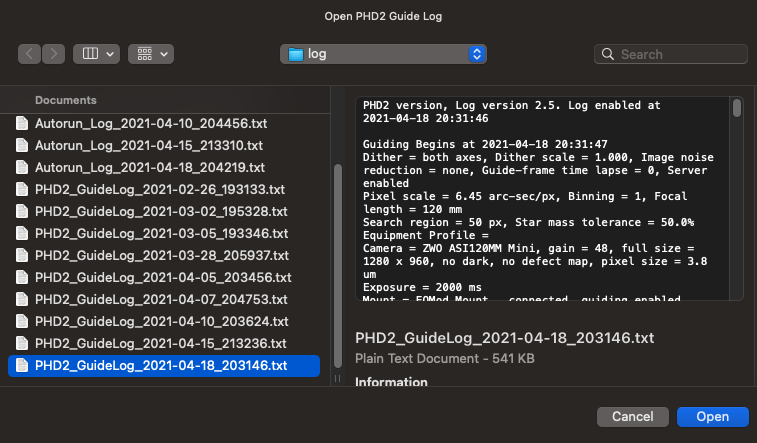
Task: Click the file list vertical scrollbar
Action: click(x=338, y=266)
